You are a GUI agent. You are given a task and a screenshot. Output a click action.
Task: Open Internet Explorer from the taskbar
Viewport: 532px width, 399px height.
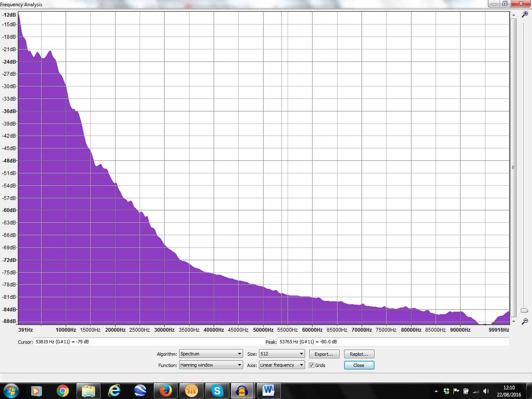[114, 391]
